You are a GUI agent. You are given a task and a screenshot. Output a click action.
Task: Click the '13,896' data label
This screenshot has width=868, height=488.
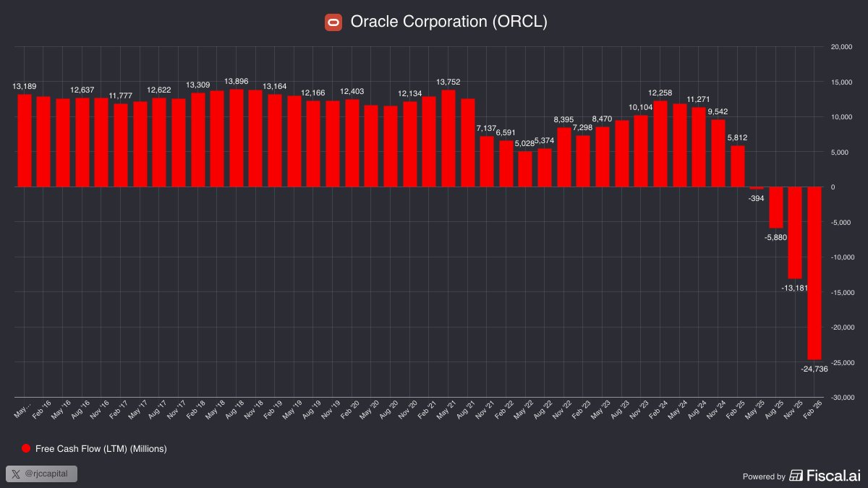click(x=237, y=82)
